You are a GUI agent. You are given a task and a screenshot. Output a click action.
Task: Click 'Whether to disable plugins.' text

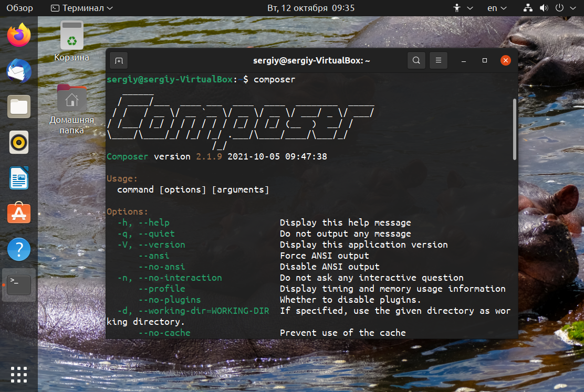(350, 300)
